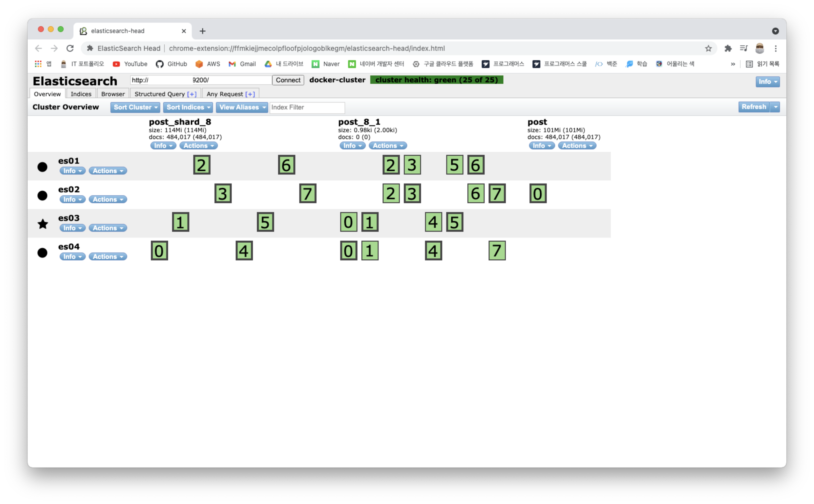Click the browser forward arrow
The height and width of the screenshot is (504, 814).
[x=54, y=48]
